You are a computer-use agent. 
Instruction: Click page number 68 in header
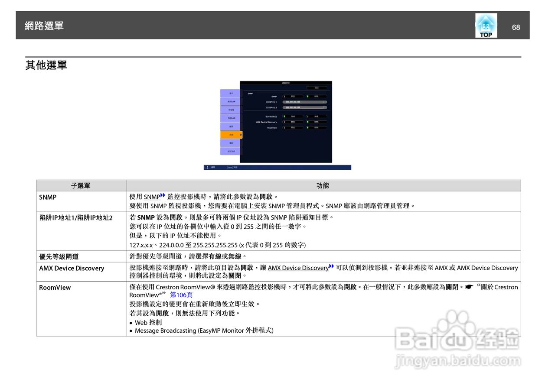tap(516, 27)
